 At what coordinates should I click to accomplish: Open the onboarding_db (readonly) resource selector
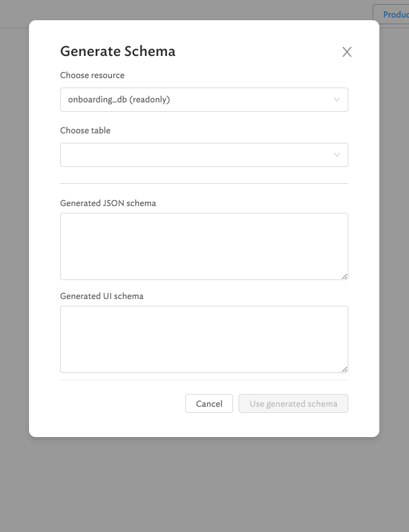(195, 100)
